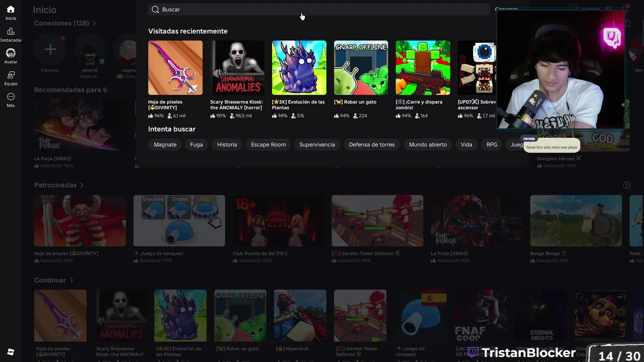This screenshot has width=644, height=362.
Task: Click the 'Recomendadas para ti' heading
Action: tap(70, 90)
